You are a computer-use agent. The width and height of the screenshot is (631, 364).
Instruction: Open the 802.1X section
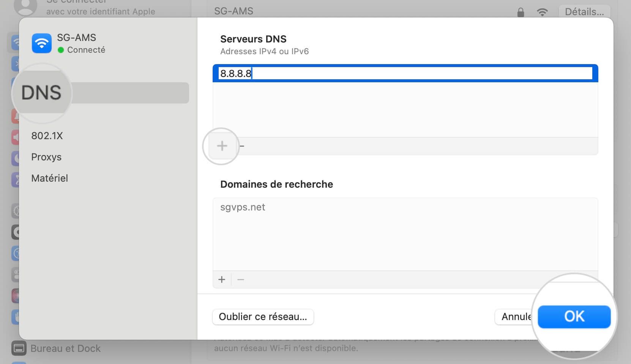[47, 136]
